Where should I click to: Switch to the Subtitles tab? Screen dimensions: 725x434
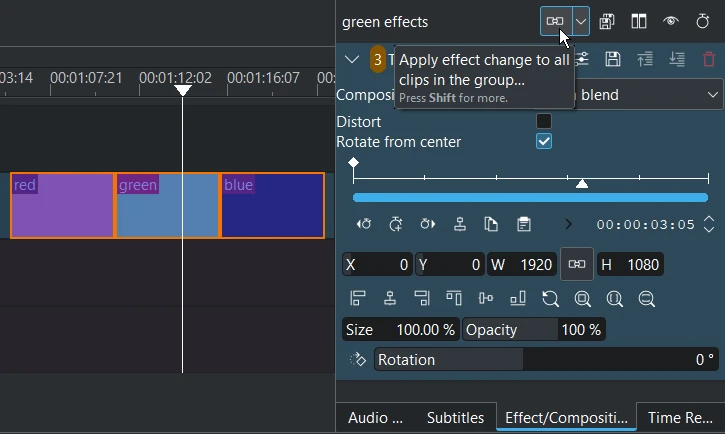(x=455, y=417)
